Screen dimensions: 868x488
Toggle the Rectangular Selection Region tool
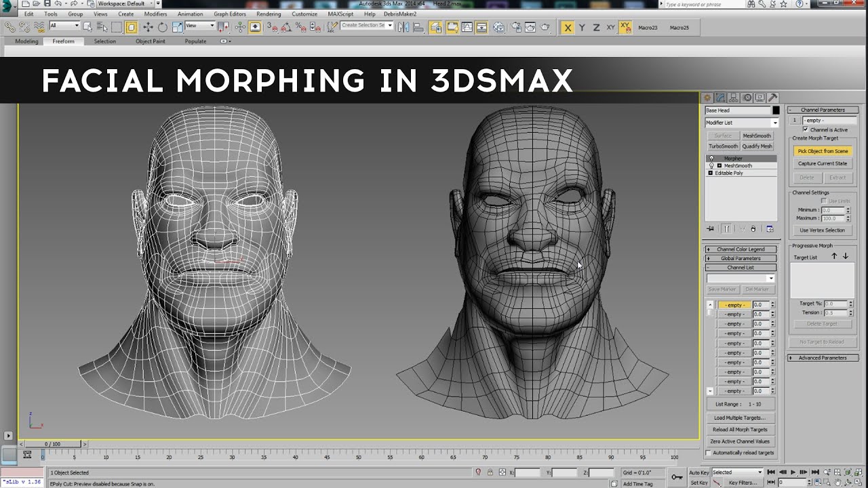click(116, 28)
